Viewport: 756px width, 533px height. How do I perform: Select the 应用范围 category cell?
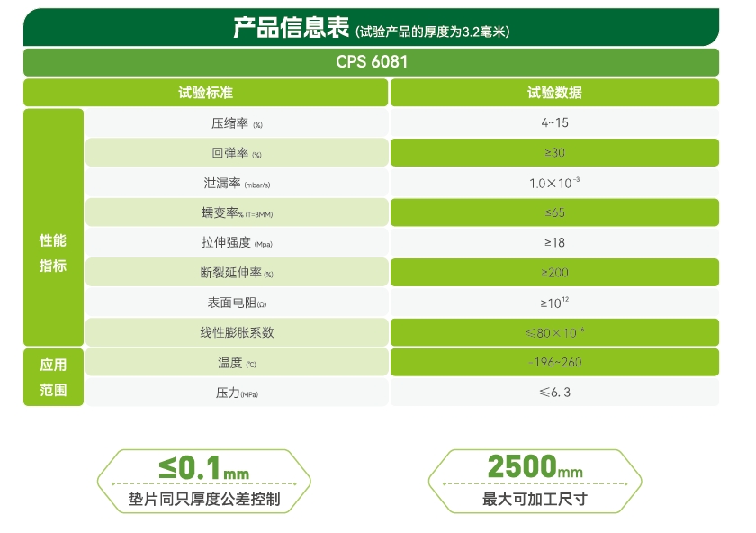[53, 377]
